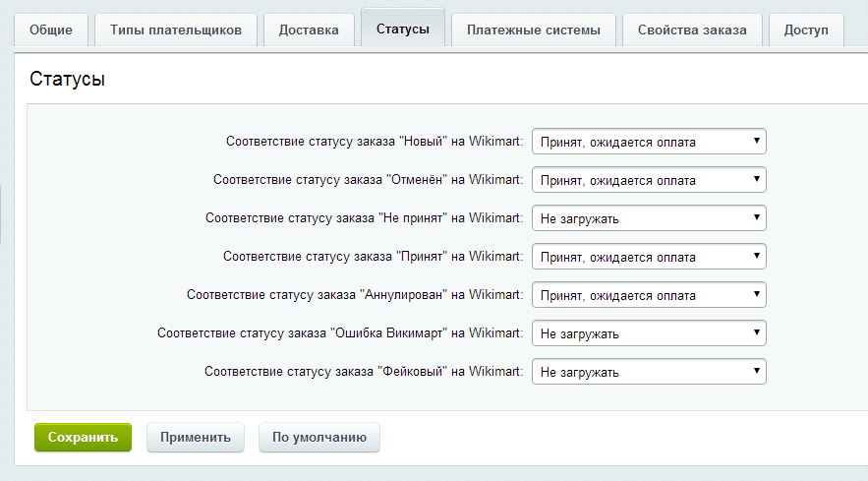This screenshot has height=481, width=868.
Task: Select the Статусы tab
Action: click(402, 29)
